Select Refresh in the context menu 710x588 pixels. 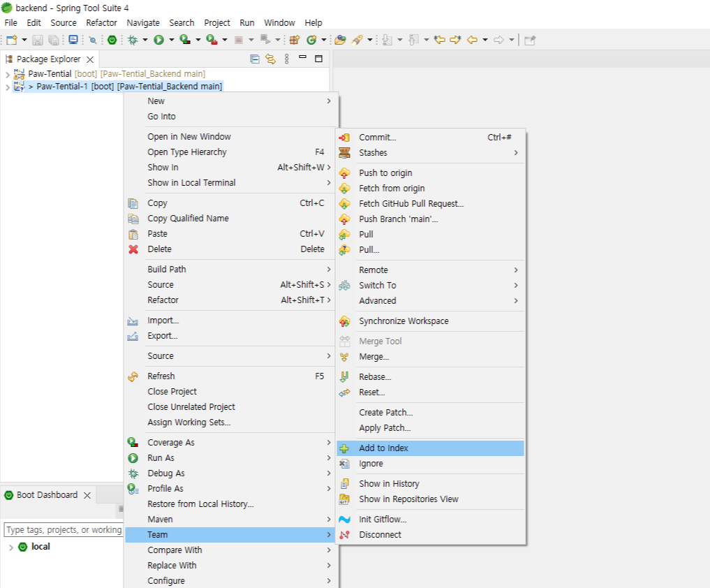(230, 376)
